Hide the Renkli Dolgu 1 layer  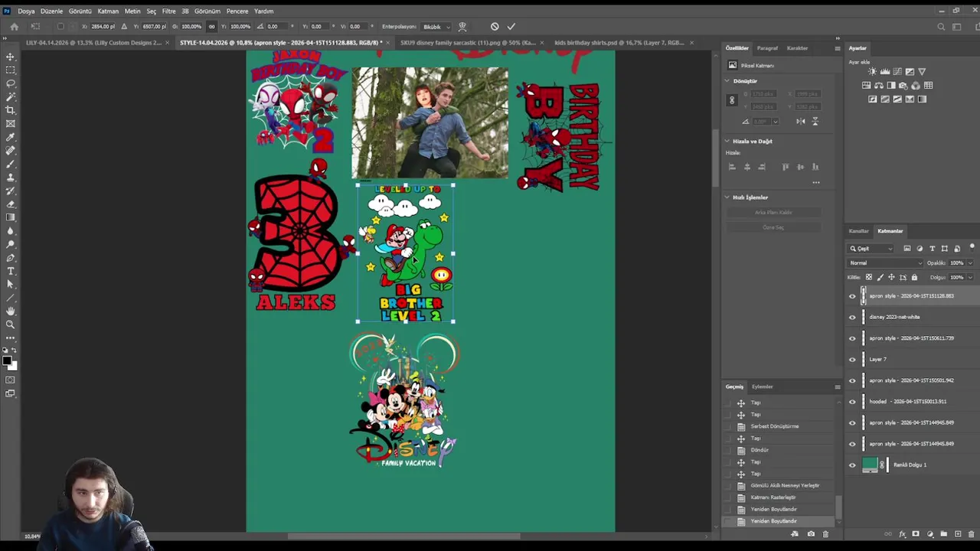click(x=852, y=465)
